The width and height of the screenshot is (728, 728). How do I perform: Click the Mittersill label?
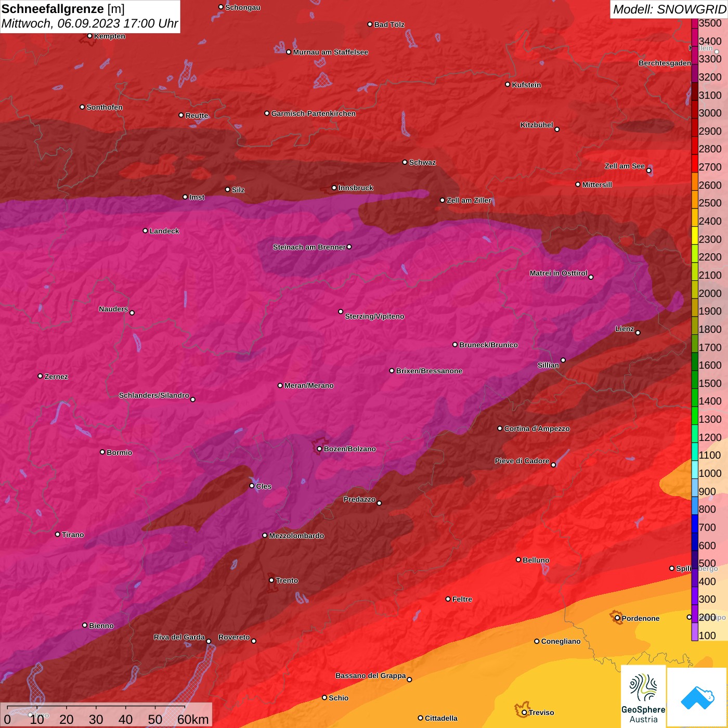[597, 185]
